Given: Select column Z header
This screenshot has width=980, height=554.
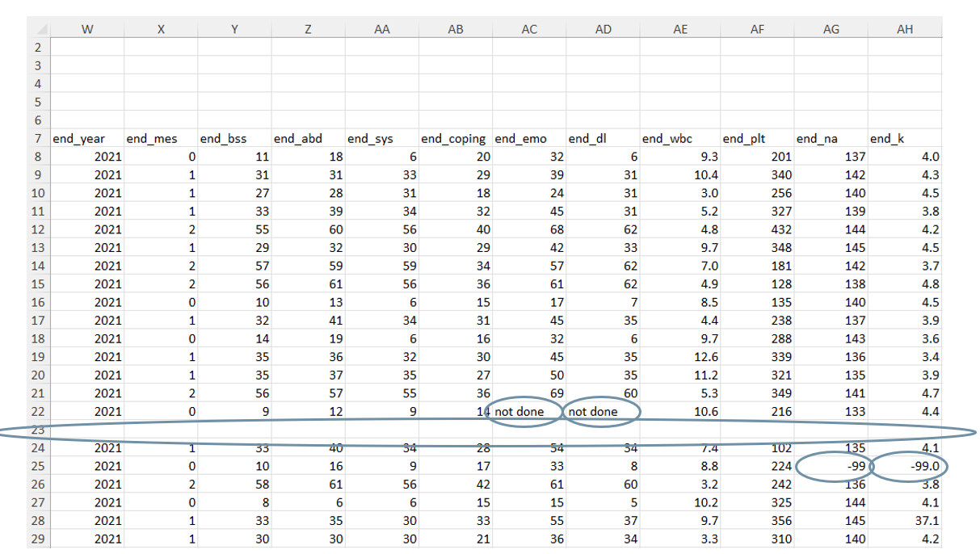Looking at the screenshot, I should 308,29.
